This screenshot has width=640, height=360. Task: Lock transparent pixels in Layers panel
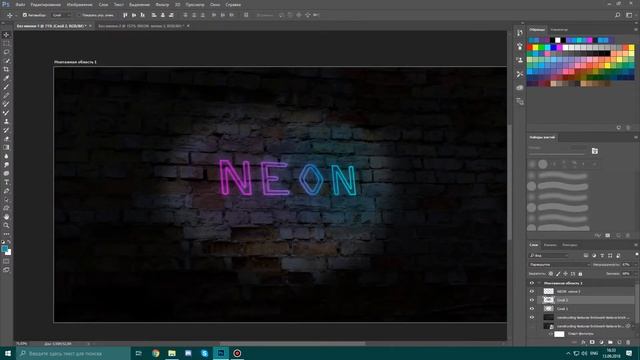tap(551, 273)
